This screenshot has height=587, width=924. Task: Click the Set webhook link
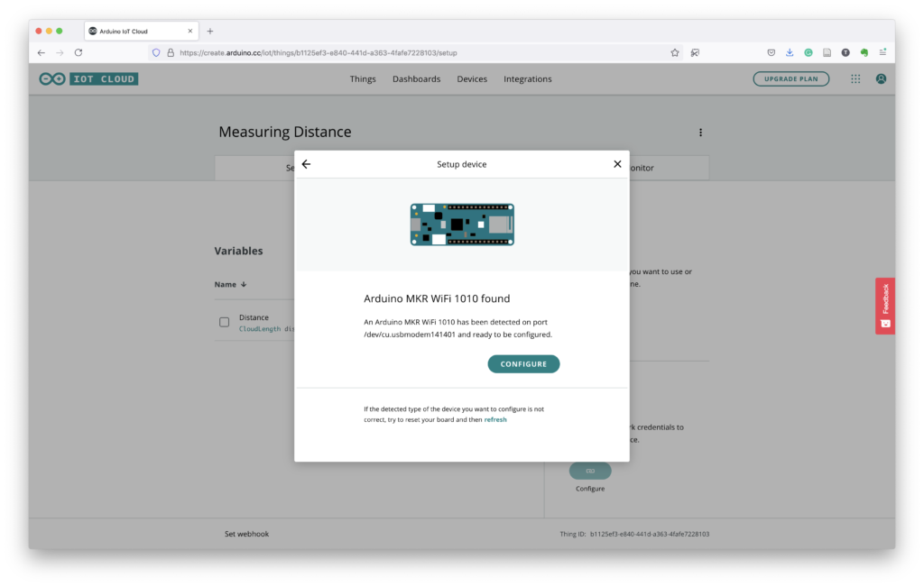[247, 534]
